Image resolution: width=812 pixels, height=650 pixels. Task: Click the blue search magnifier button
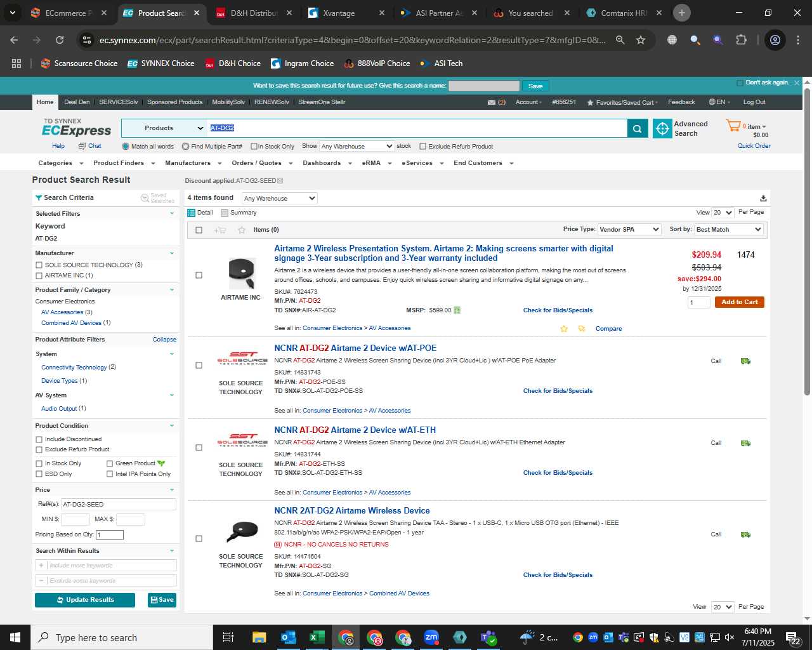click(x=638, y=128)
